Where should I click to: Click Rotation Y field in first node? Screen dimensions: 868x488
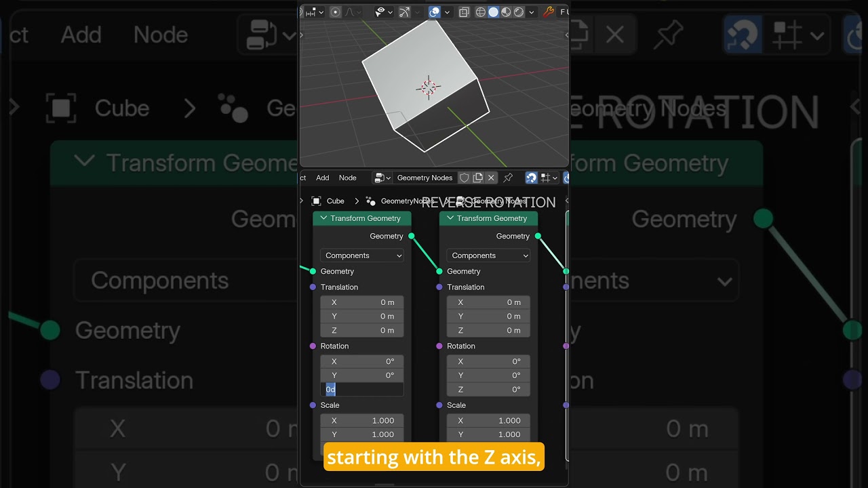[x=362, y=375]
